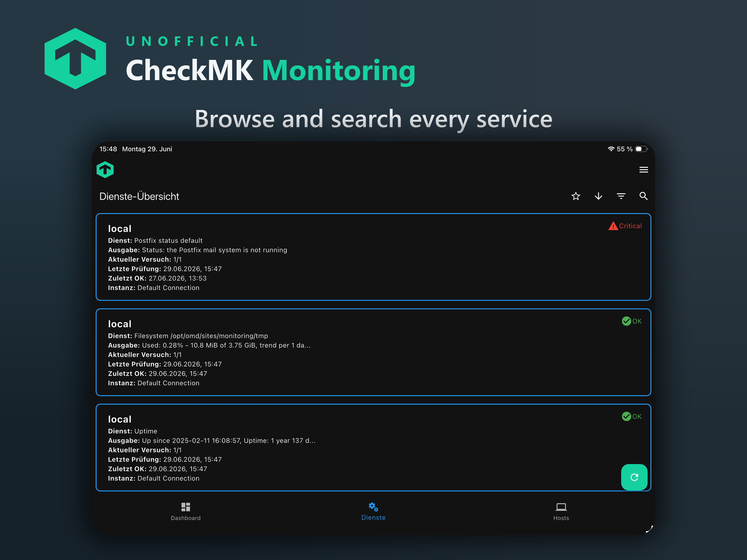
Task: Click 'Aktueller Versuch: 1/1' on Postfix card
Action: pos(145,259)
